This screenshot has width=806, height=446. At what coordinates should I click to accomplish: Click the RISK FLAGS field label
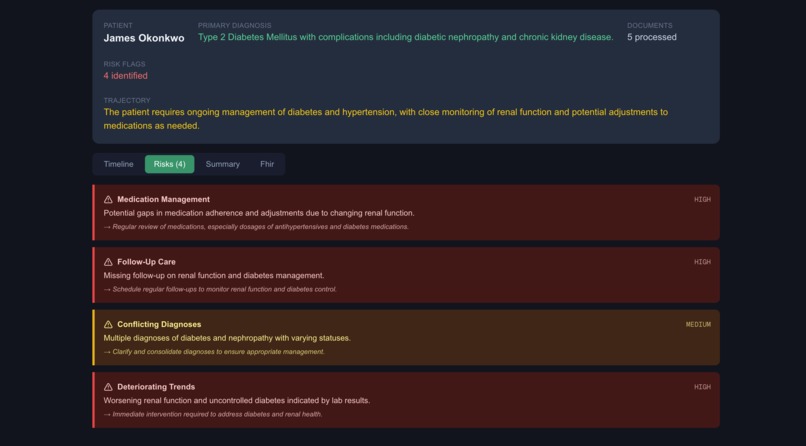(124, 64)
